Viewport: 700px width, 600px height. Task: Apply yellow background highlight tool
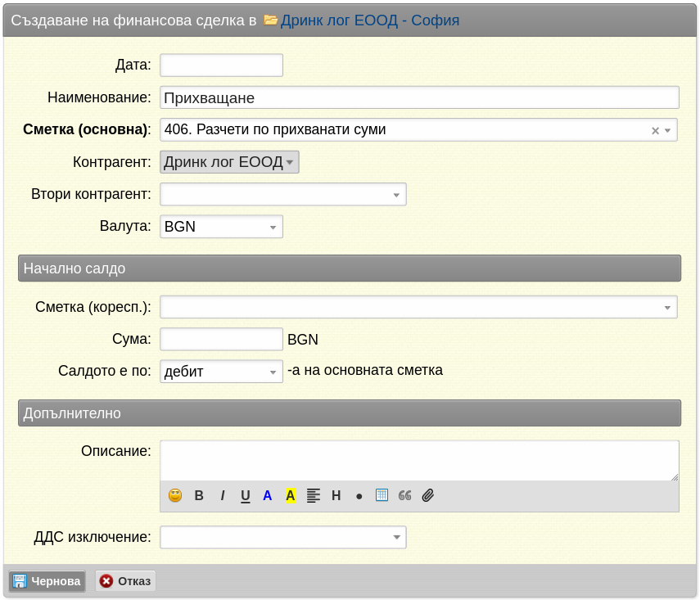click(x=290, y=495)
